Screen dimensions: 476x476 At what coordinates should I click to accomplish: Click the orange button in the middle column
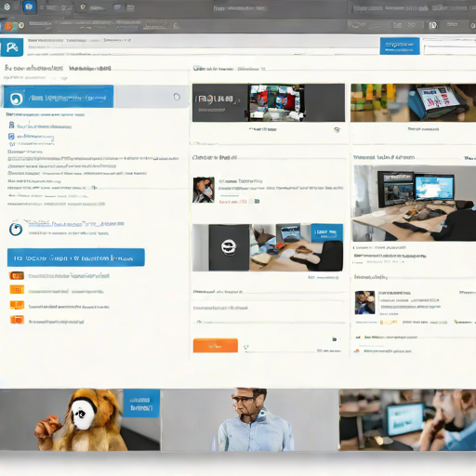(216, 346)
